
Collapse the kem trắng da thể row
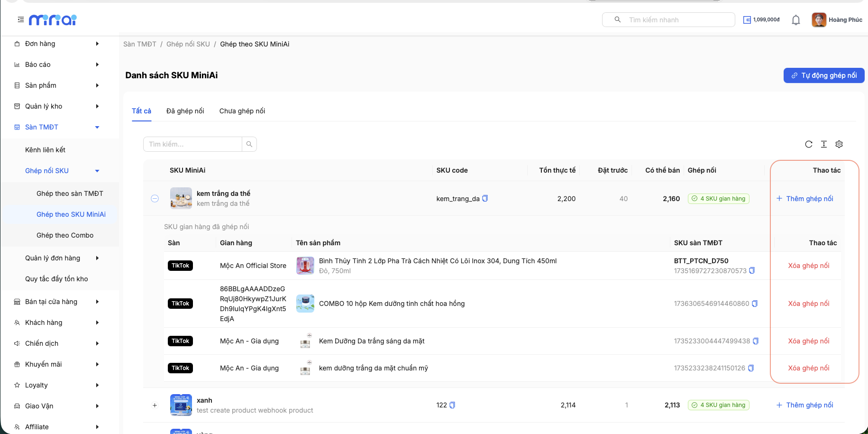coord(155,198)
